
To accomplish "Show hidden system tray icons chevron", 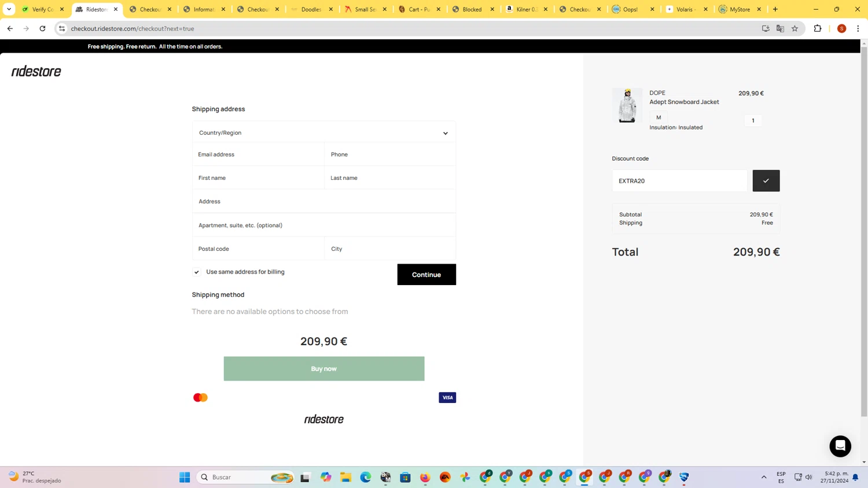I will tap(764, 477).
